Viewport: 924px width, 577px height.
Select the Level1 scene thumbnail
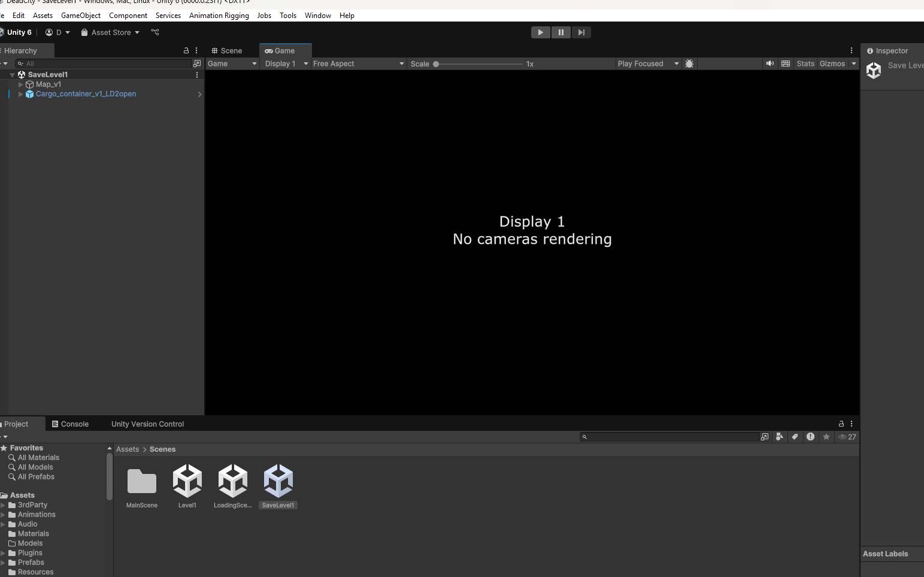(187, 479)
